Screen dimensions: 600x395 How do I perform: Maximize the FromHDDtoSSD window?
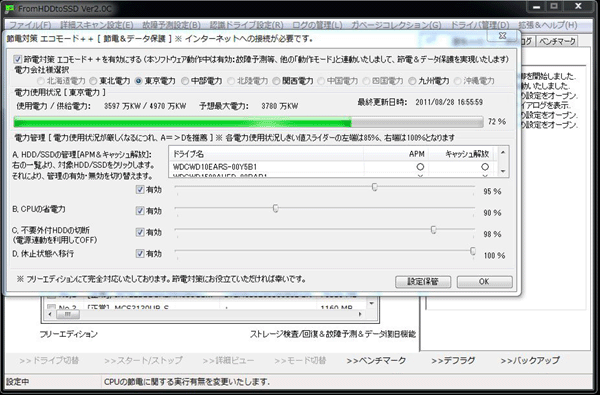point(554,7)
